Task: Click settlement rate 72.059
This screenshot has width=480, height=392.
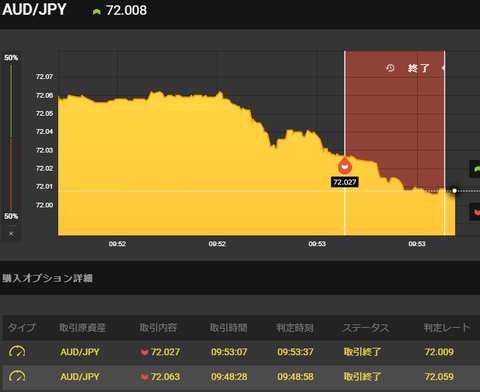Action: click(439, 377)
